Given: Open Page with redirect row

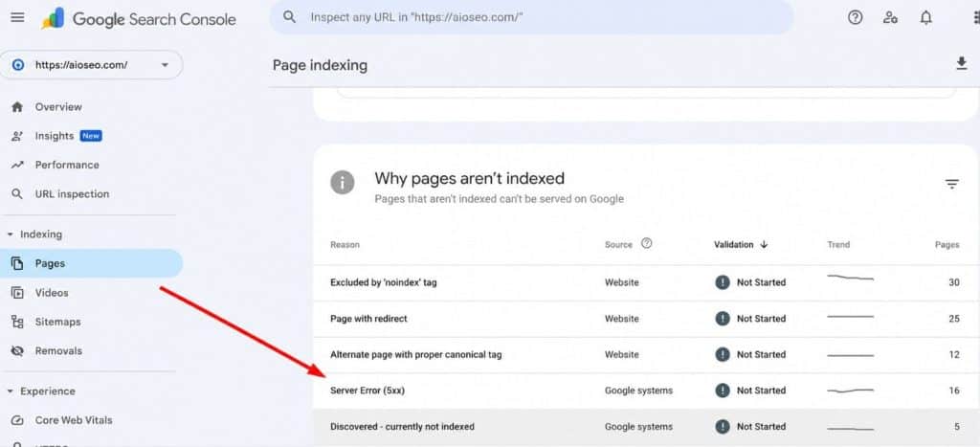Looking at the screenshot, I should click(x=646, y=319).
